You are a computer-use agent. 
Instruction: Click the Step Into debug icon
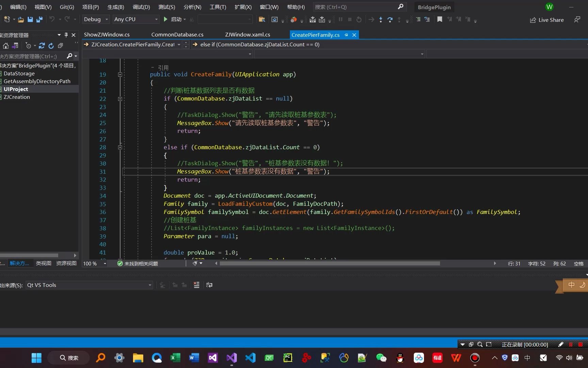pos(380,19)
